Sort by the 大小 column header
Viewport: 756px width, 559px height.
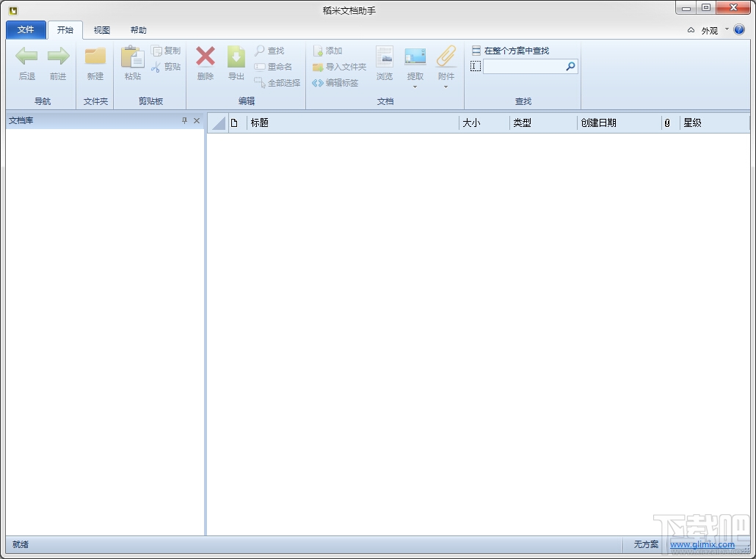click(484, 123)
